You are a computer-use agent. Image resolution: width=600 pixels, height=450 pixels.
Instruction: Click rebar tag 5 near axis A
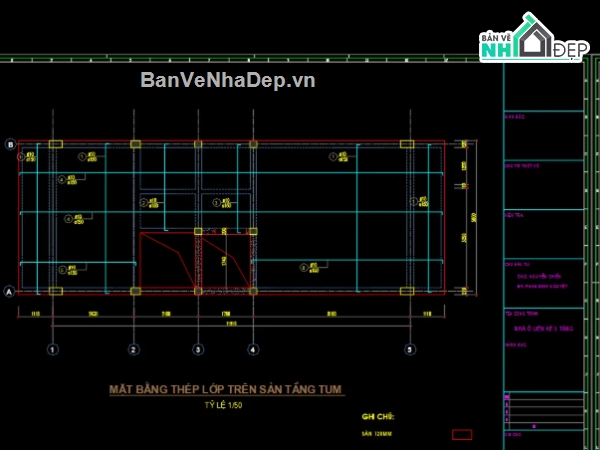click(63, 270)
